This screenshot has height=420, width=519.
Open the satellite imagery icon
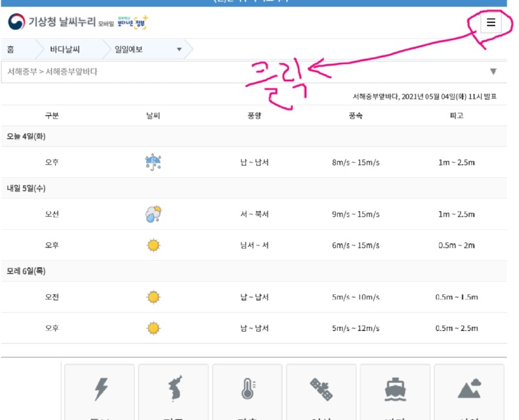(x=321, y=389)
